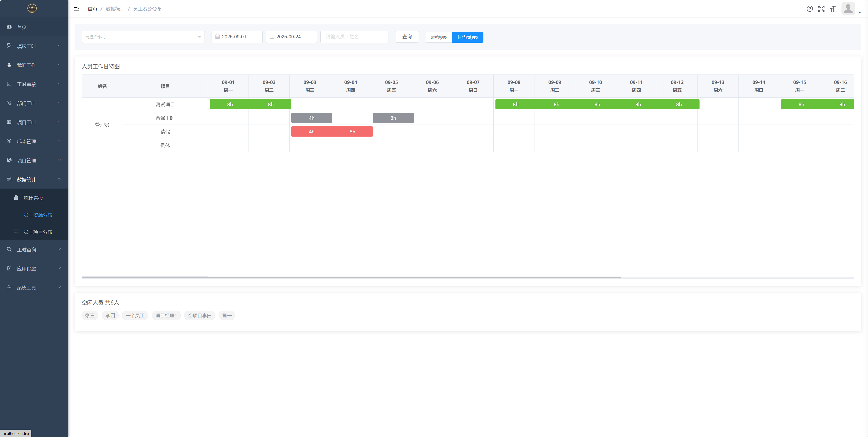Collapse sidebar with hamburger icon

(x=76, y=8)
